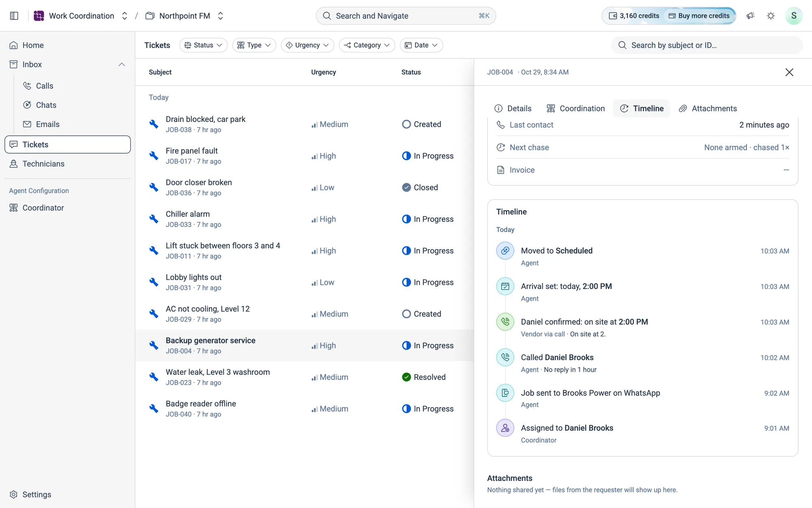
Task: Click the Northpoint FM folder icon
Action: coord(150,16)
